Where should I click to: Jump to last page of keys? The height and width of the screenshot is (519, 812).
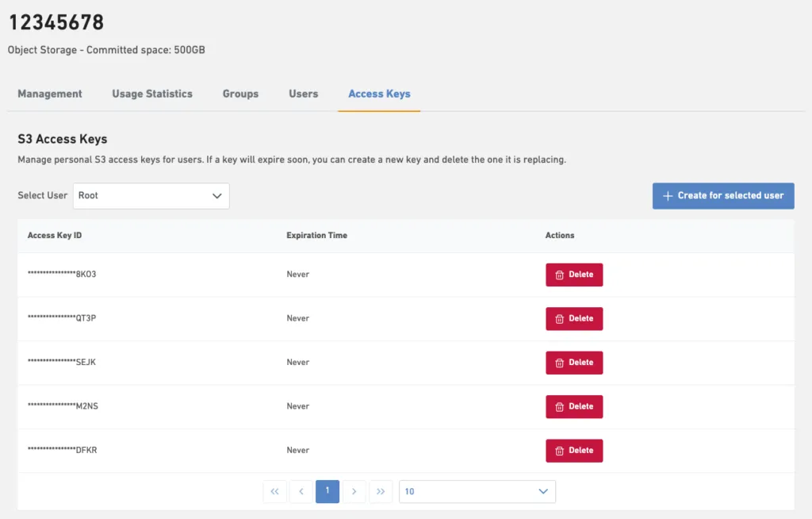[x=381, y=491]
